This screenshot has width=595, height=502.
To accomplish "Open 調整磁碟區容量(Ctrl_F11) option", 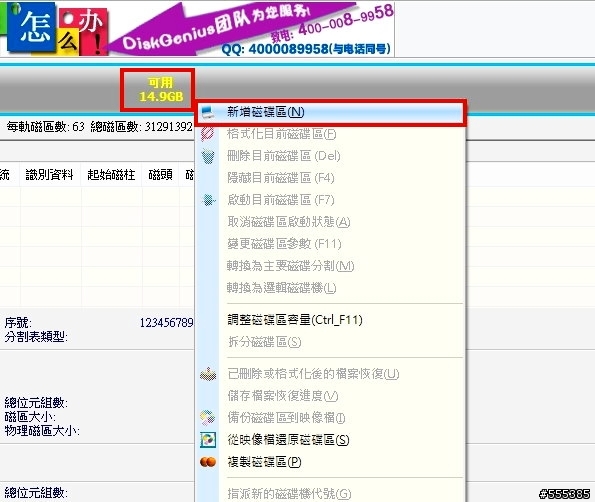I will point(295,320).
